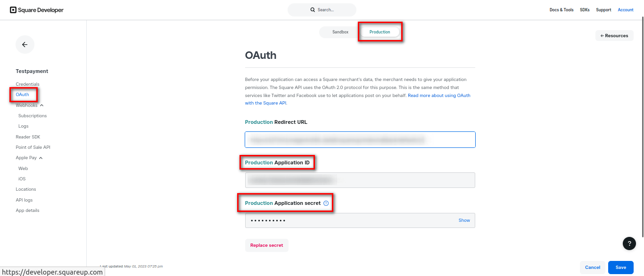Click the back arrow in the sidebar
This screenshot has width=644, height=276.
coord(25,44)
